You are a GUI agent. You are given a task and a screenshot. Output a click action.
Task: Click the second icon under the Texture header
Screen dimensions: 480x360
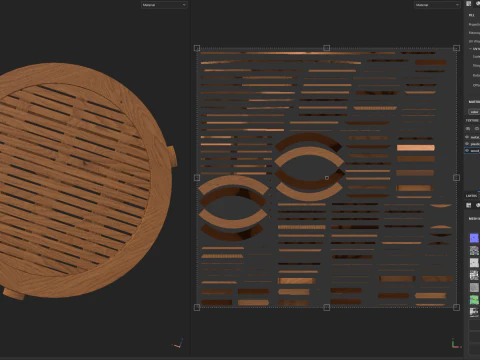click(x=477, y=128)
